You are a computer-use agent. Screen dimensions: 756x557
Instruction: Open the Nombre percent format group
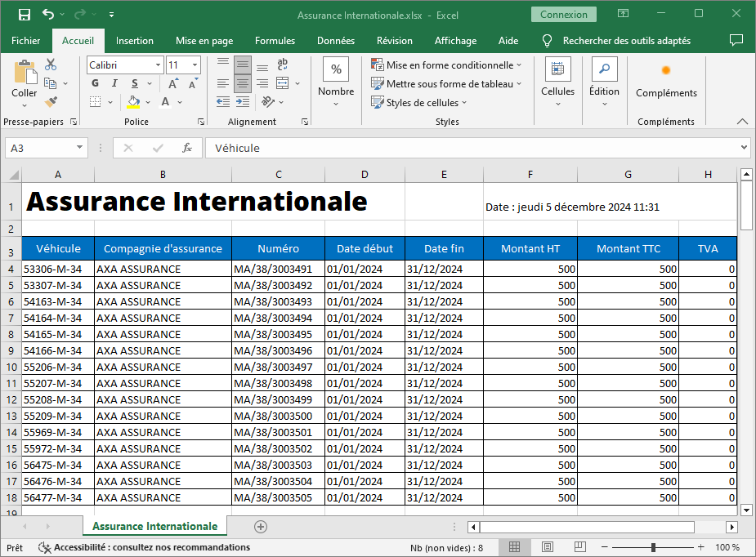[336, 82]
